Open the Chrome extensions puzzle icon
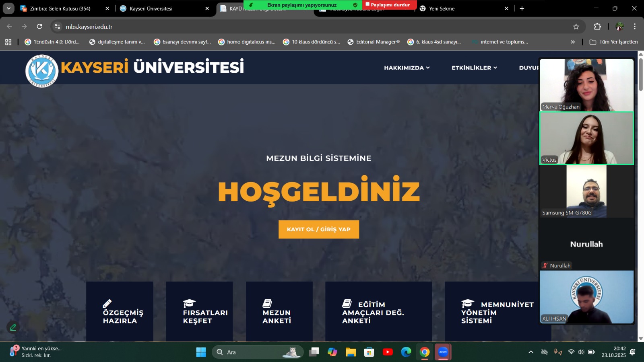The image size is (644, 362). 597,27
